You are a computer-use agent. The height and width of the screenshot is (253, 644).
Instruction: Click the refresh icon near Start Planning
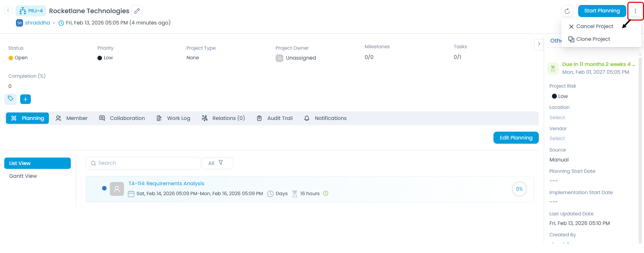pyautogui.click(x=567, y=11)
